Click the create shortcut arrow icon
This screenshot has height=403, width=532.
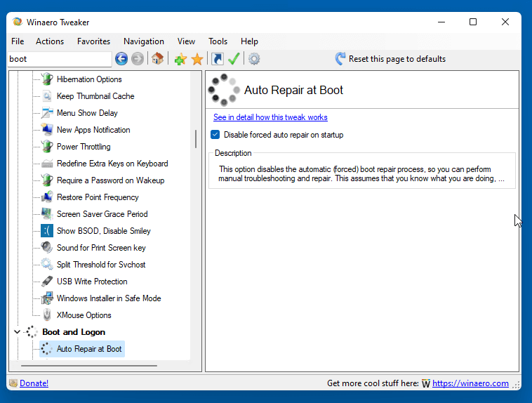pyautogui.click(x=218, y=59)
